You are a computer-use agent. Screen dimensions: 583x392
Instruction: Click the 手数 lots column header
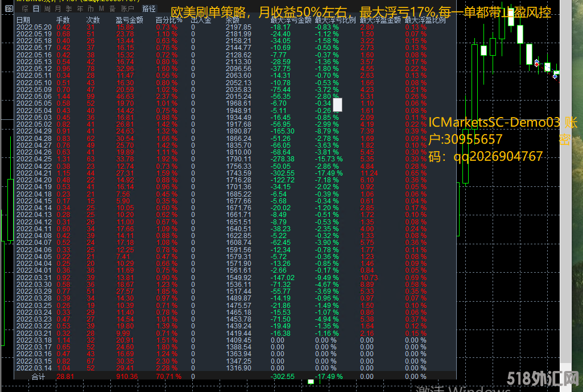63,20
